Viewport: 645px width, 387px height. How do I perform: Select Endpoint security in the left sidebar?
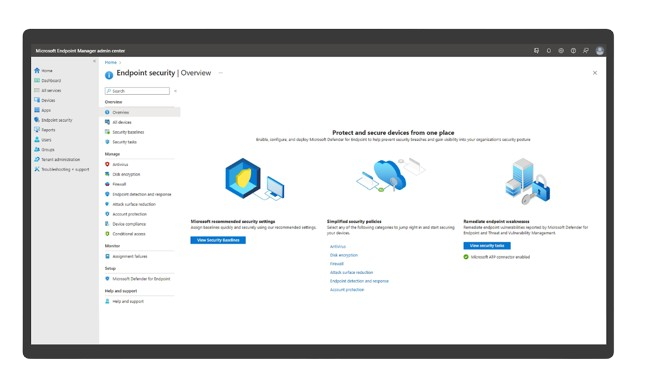[x=53, y=120]
